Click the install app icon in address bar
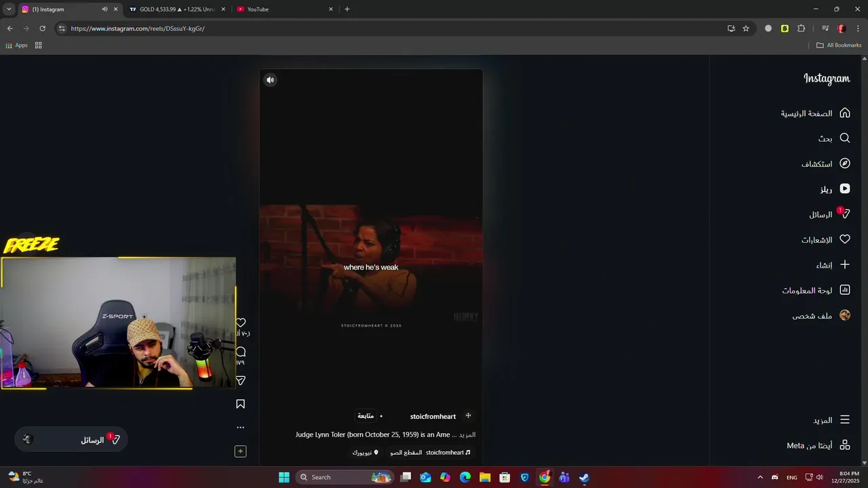Viewport: 868px width, 488px height. (731, 28)
